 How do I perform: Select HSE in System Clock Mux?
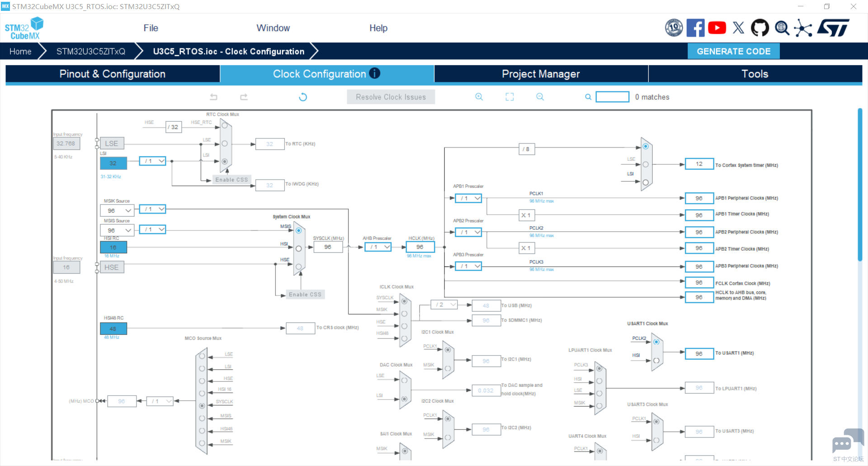point(298,266)
